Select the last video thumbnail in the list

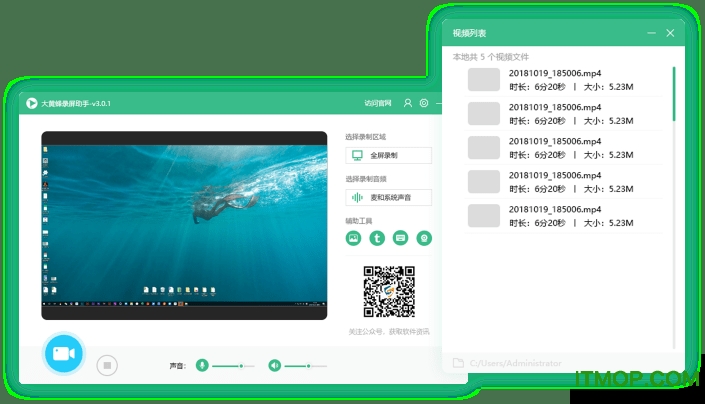pyautogui.click(x=484, y=215)
